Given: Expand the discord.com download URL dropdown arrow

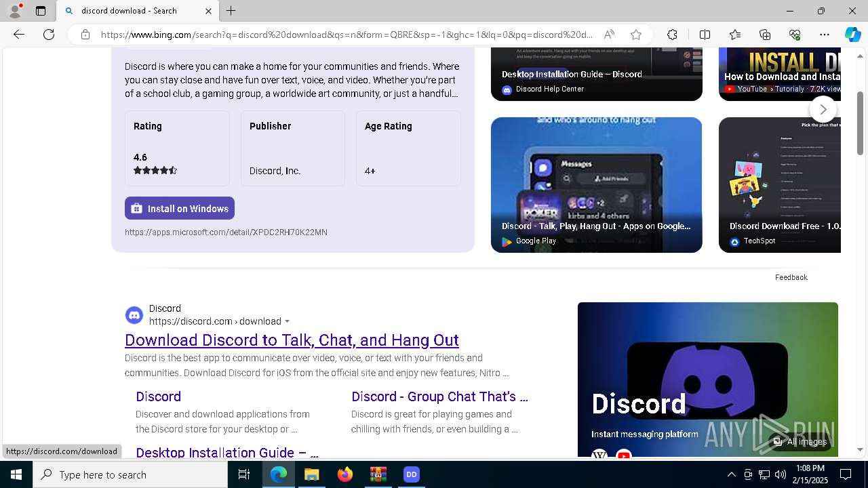Looking at the screenshot, I should click(x=287, y=321).
